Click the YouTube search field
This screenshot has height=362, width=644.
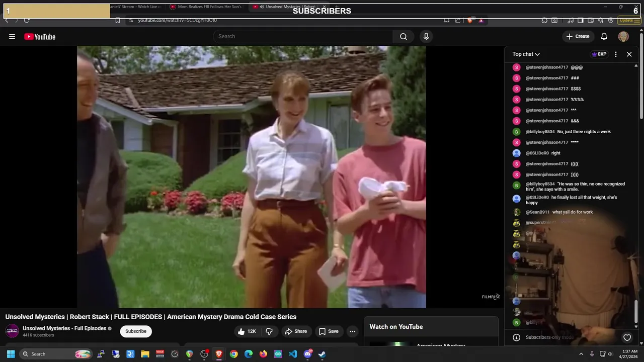pos(303,36)
